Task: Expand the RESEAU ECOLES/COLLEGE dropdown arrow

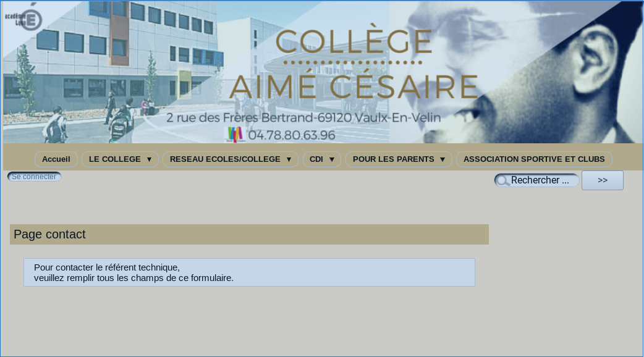Action: click(x=289, y=159)
